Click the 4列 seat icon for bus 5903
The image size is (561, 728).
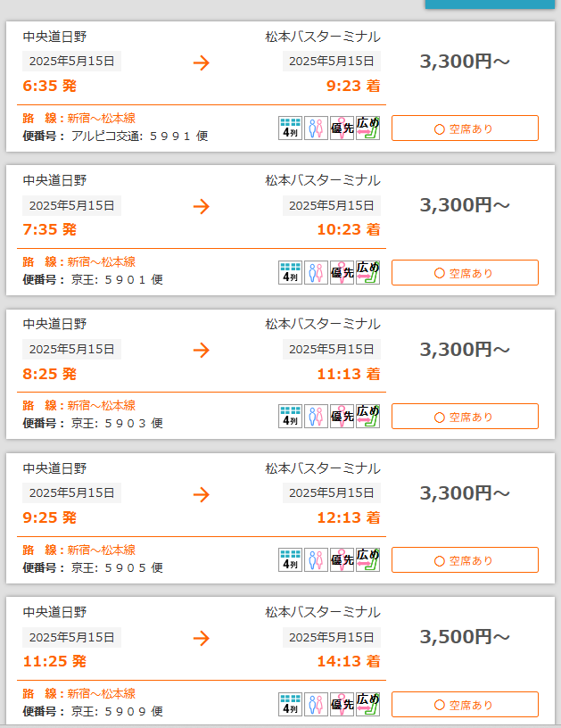(290, 417)
